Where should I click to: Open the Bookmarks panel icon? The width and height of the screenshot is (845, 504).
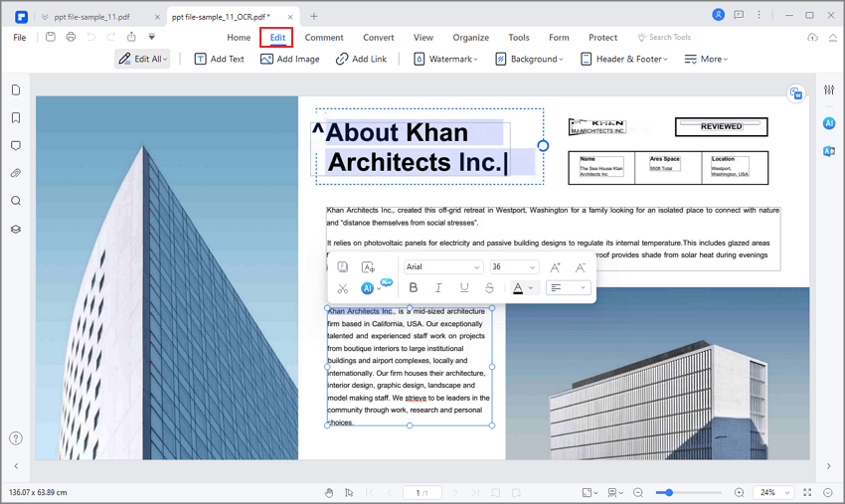pyautogui.click(x=16, y=117)
